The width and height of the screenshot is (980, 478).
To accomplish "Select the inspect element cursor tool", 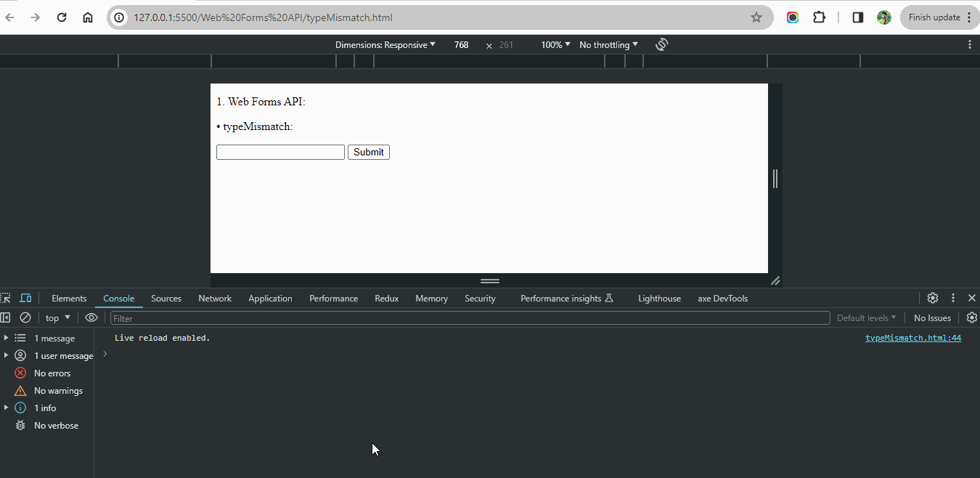I will coord(6,298).
